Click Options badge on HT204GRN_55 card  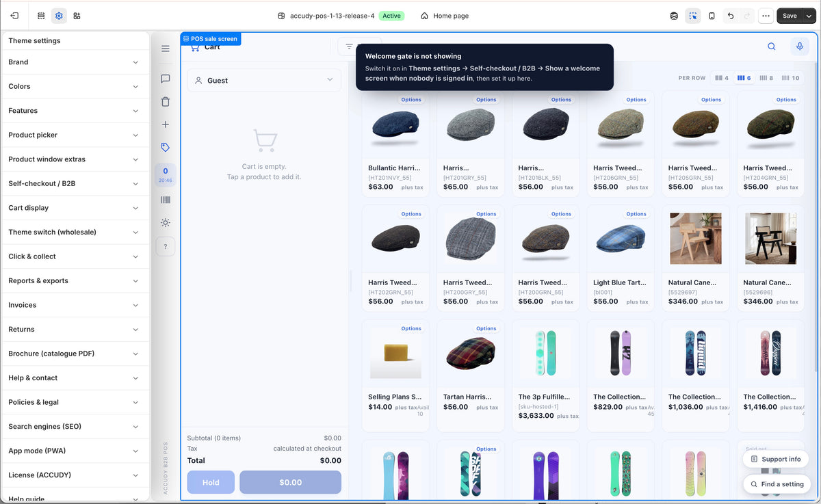[x=786, y=100]
